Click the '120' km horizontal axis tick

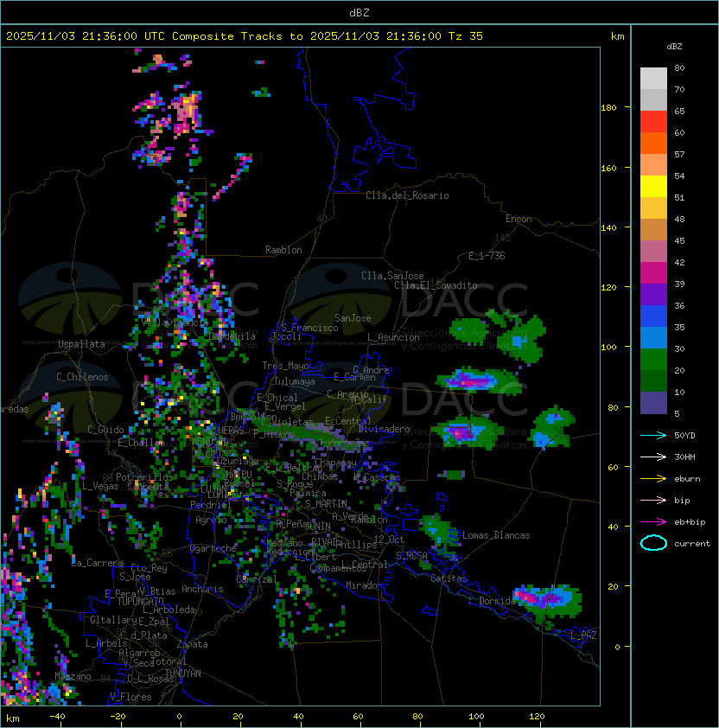[537, 717]
